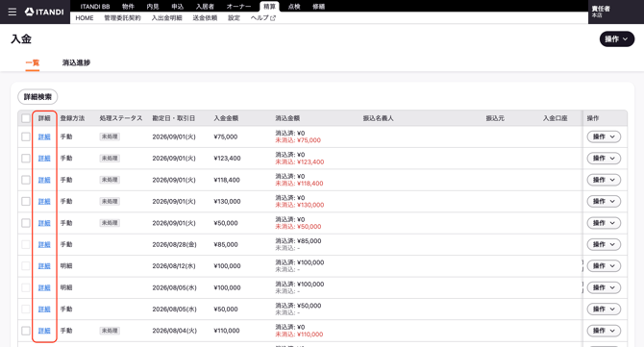
Task: Open ヘルプ external link
Action: click(x=262, y=18)
